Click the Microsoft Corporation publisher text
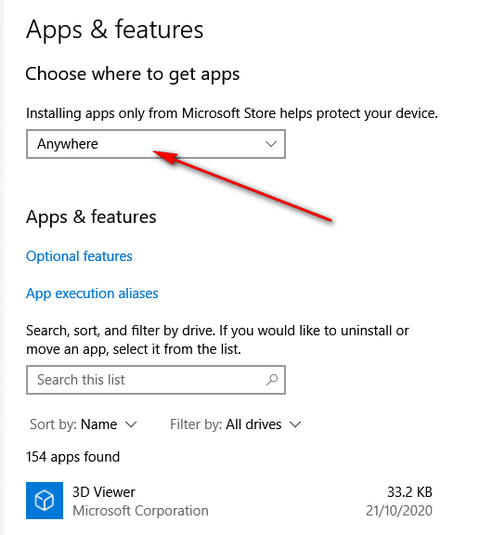480x535 pixels. [x=140, y=511]
